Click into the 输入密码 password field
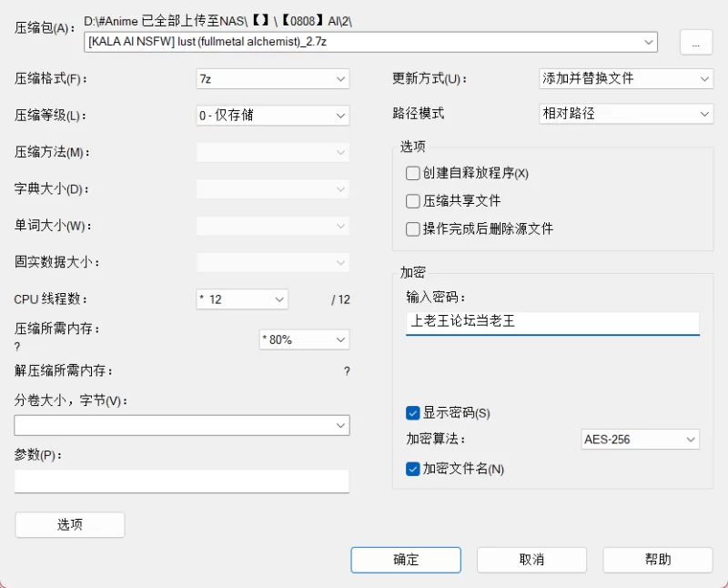Image resolution: width=728 pixels, height=588 pixels. tap(552, 322)
